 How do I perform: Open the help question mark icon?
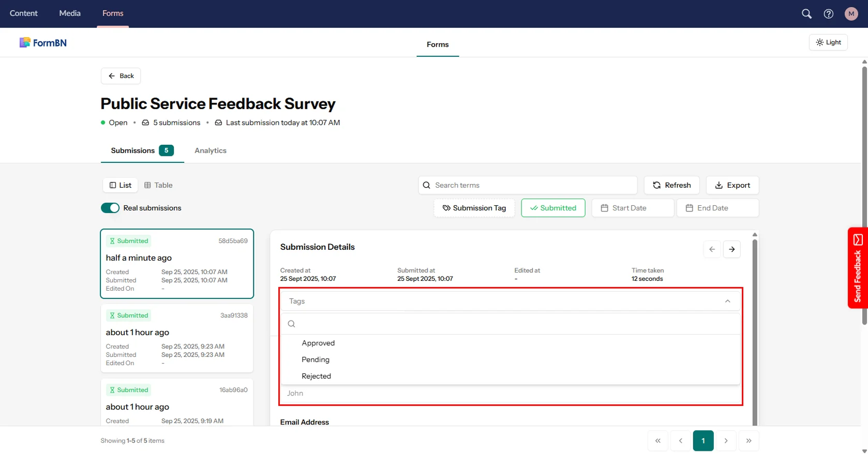tap(829, 14)
